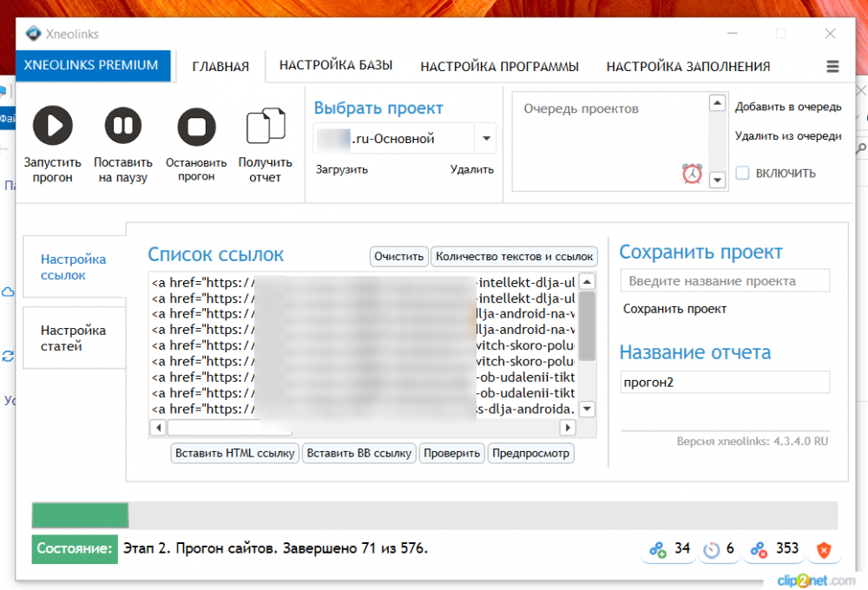Click link list scroll left arrow

pyautogui.click(x=159, y=427)
